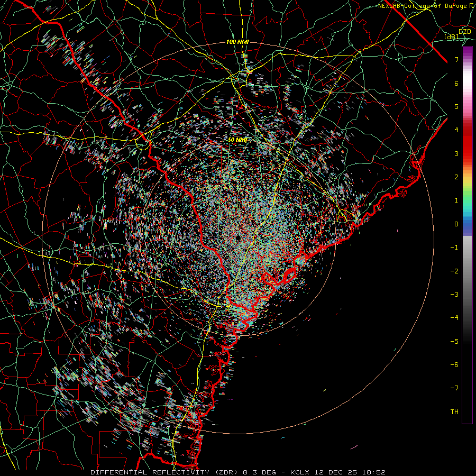This screenshot has height=476, width=476.
Task: Click the '-6' value on the color scale
Action: tap(454, 365)
